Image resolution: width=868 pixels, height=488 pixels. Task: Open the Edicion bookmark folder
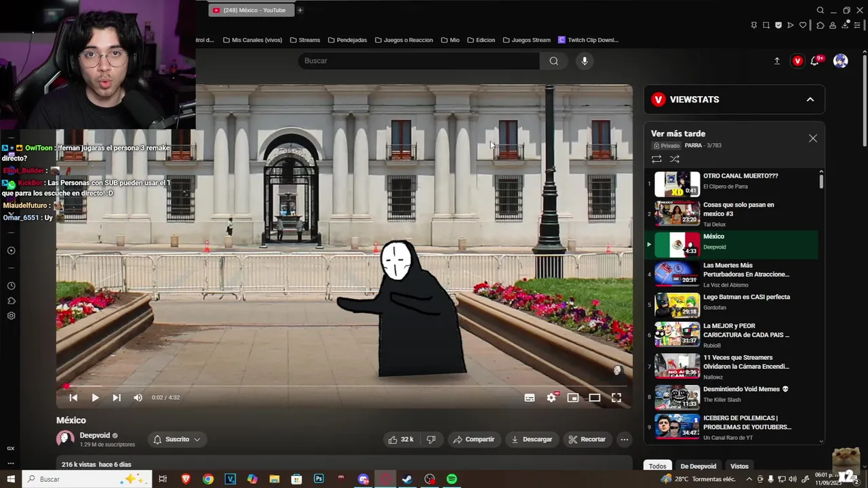pyautogui.click(x=480, y=40)
